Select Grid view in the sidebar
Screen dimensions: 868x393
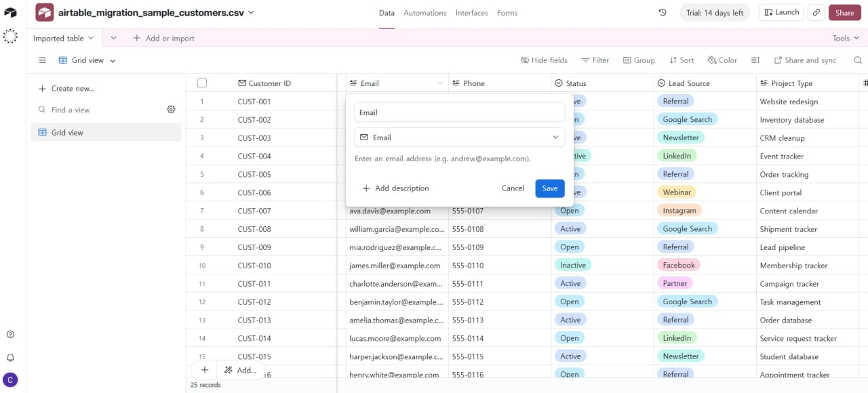point(106,133)
